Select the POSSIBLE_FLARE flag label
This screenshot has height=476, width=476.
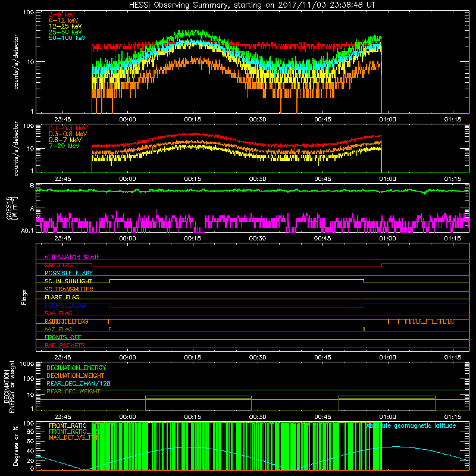68,273
